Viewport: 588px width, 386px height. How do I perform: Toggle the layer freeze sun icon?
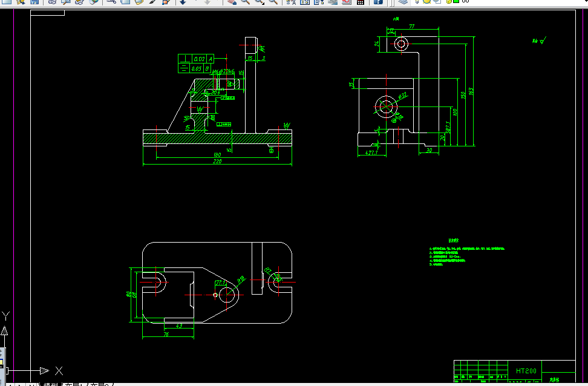click(426, 1)
